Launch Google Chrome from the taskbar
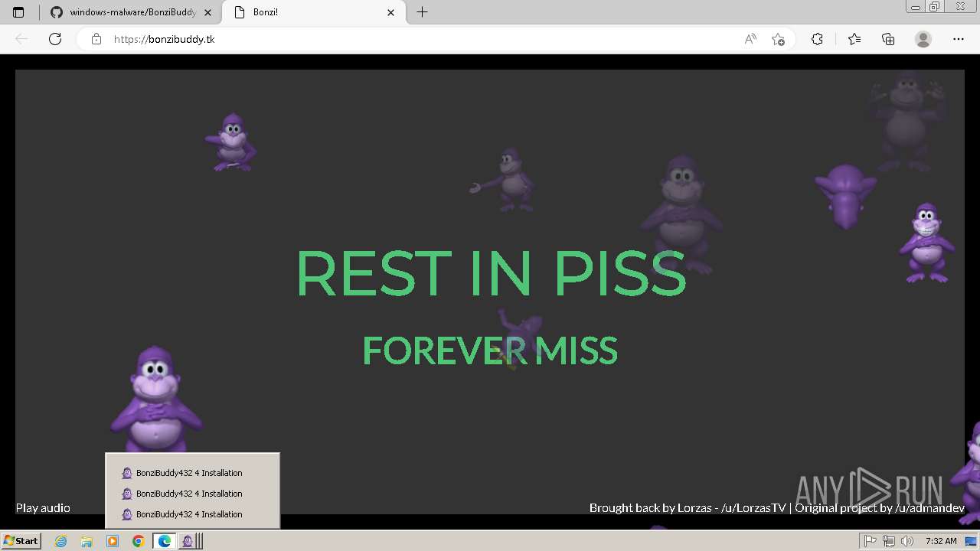 [x=139, y=541]
